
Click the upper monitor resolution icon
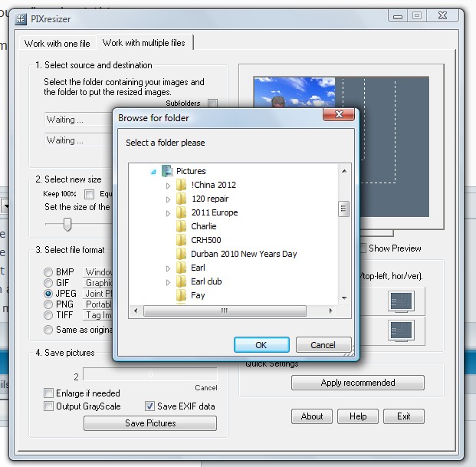pyautogui.click(x=401, y=301)
